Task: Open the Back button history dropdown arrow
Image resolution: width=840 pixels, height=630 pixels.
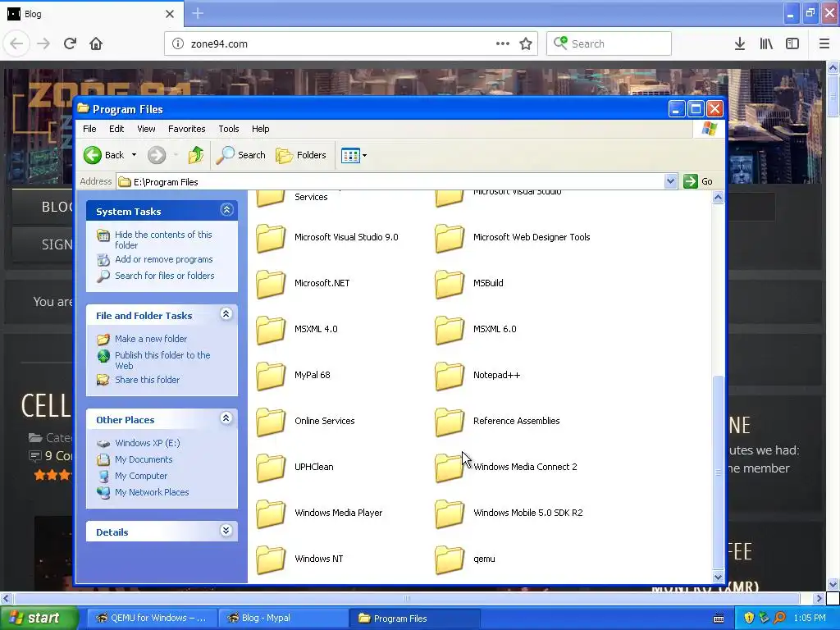Action: click(x=134, y=155)
